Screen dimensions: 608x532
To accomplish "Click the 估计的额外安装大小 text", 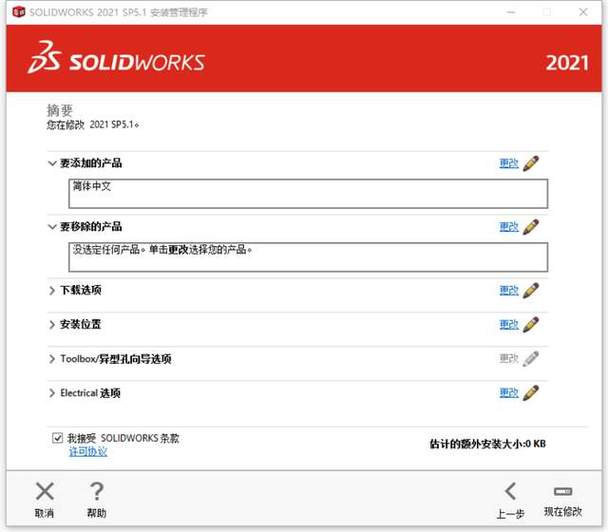I will [487, 444].
